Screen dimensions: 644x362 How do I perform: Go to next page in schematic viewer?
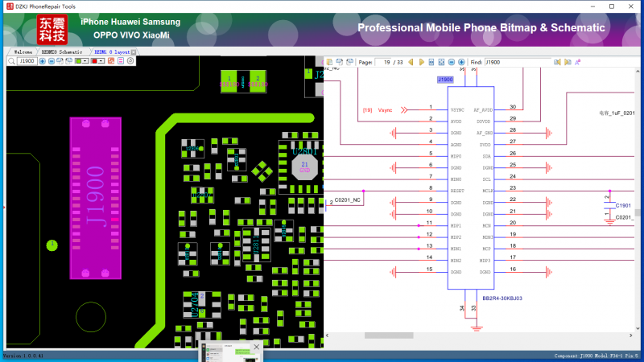[x=421, y=62]
